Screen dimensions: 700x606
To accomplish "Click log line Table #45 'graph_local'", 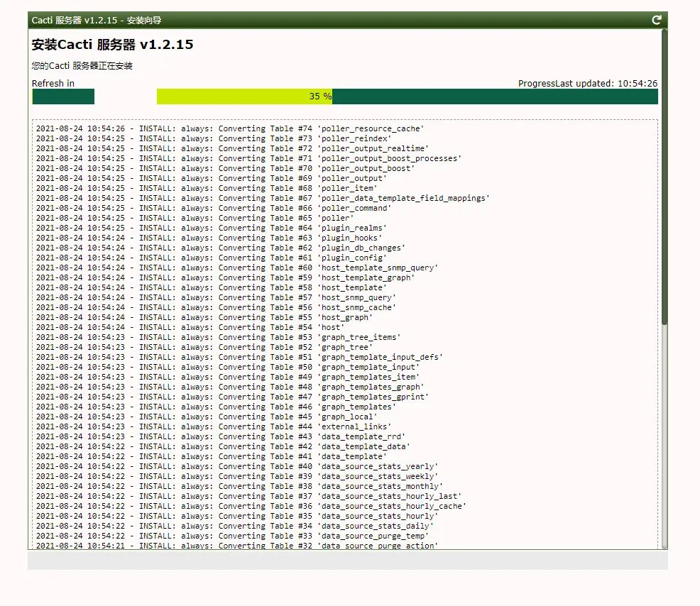I will point(207,417).
